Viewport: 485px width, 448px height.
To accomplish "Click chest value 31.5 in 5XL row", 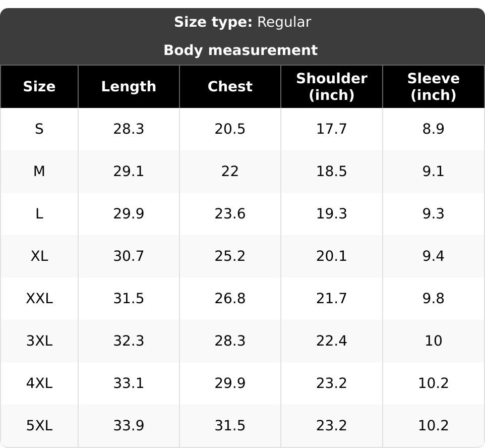I will [x=230, y=425].
